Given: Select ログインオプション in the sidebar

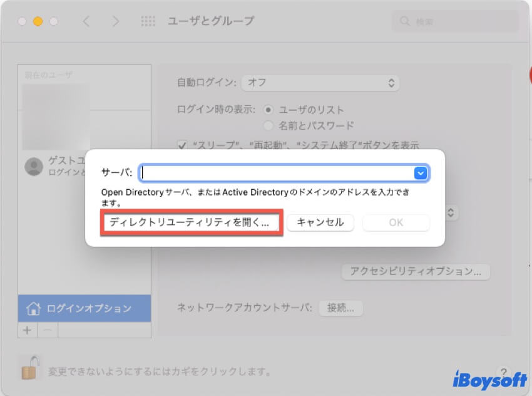Looking at the screenshot, I should coord(84,308).
